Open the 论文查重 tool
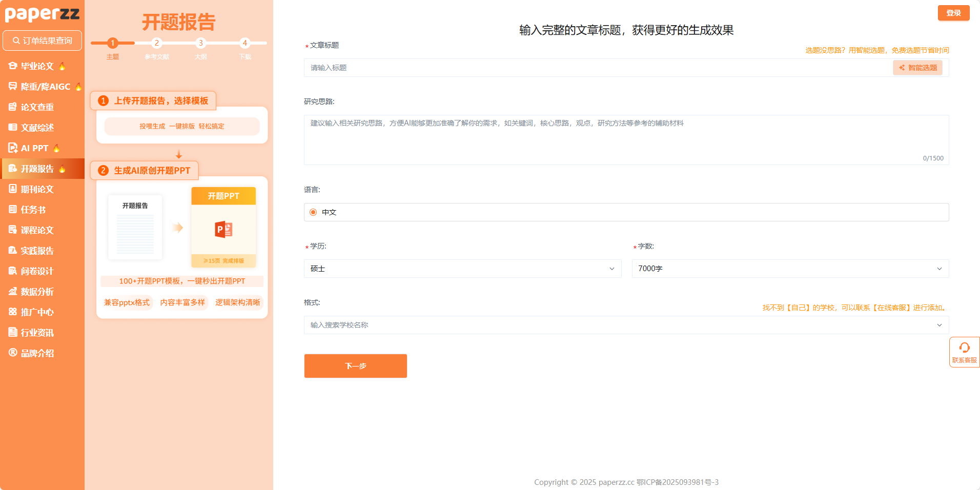Image resolution: width=980 pixels, height=490 pixels. (37, 107)
